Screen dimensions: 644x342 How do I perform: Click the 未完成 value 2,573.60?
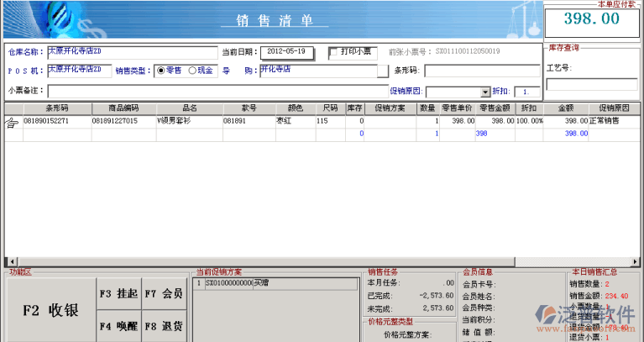pos(438,308)
